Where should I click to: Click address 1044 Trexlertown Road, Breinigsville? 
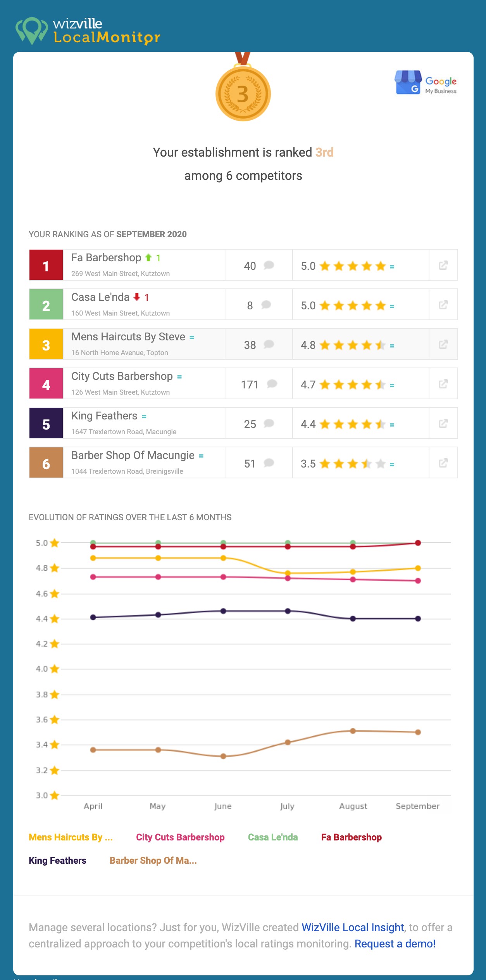[127, 471]
